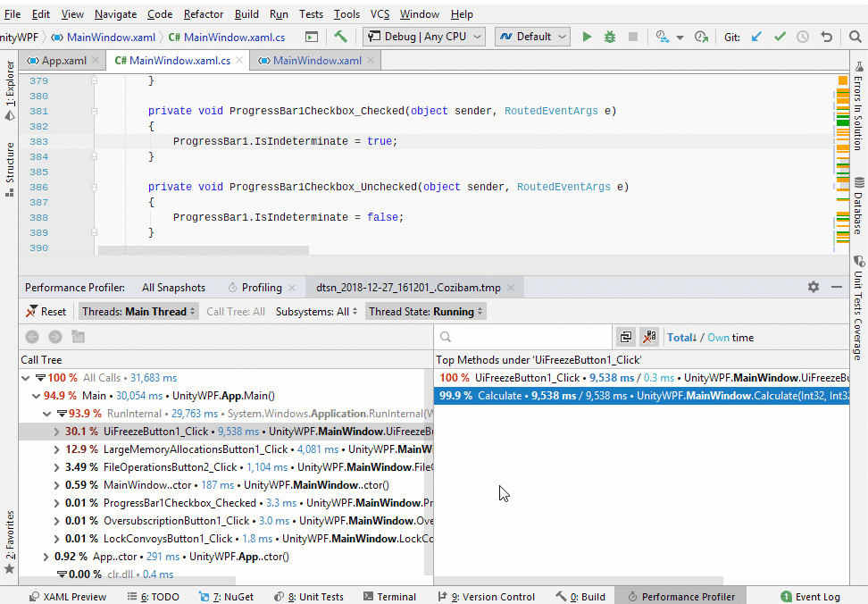Open Performance Profiler settings gear icon
868x604 pixels.
(x=813, y=287)
